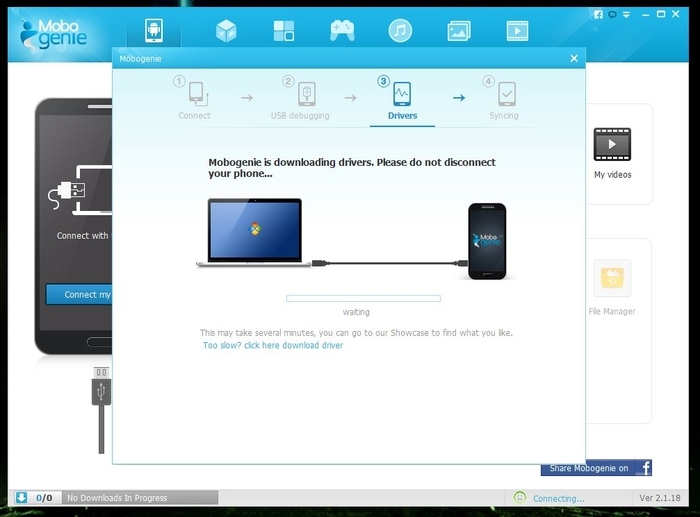Open the Pictures icon in toolbar
The image size is (700, 517).
pyautogui.click(x=459, y=31)
